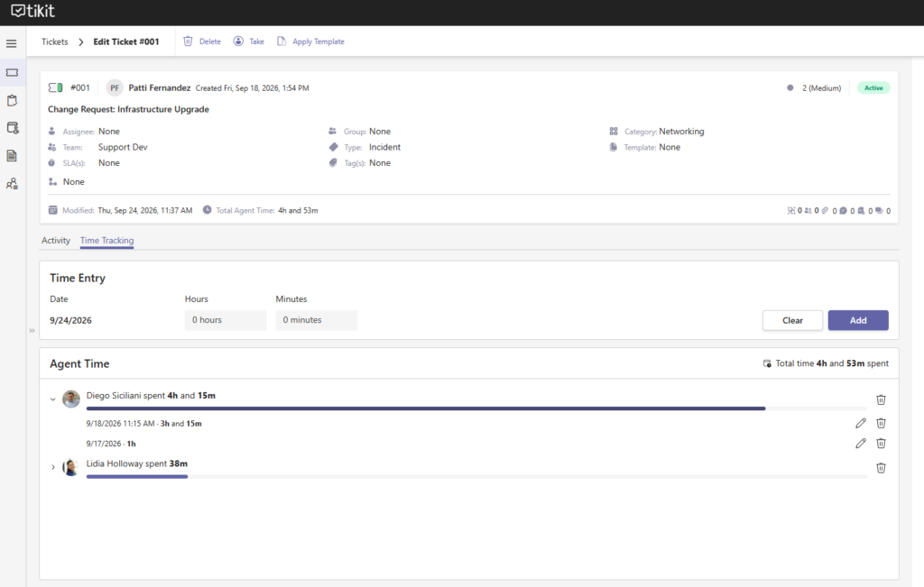Open the sidebar icon with gear badge
The width and height of the screenshot is (924, 587).
[x=13, y=128]
